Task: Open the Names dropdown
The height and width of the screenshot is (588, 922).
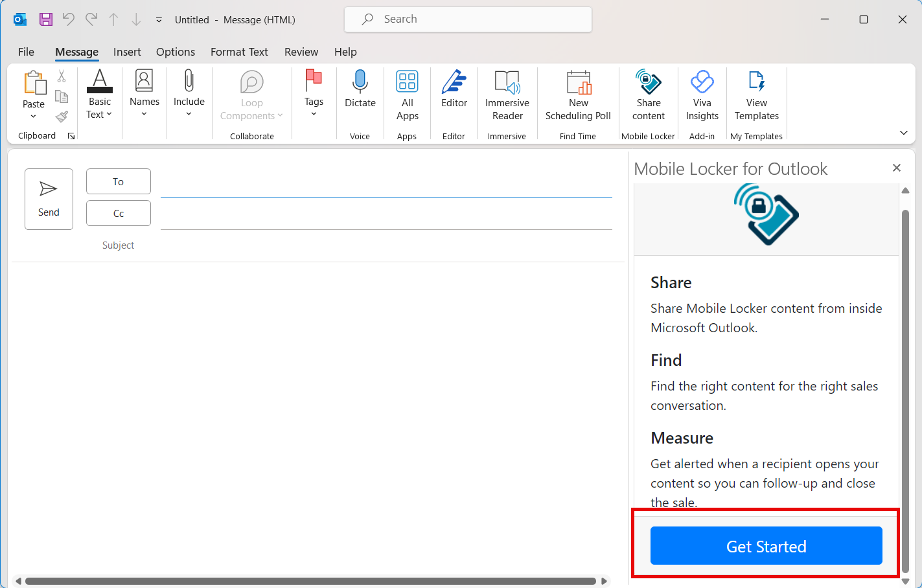Action: coord(144,95)
